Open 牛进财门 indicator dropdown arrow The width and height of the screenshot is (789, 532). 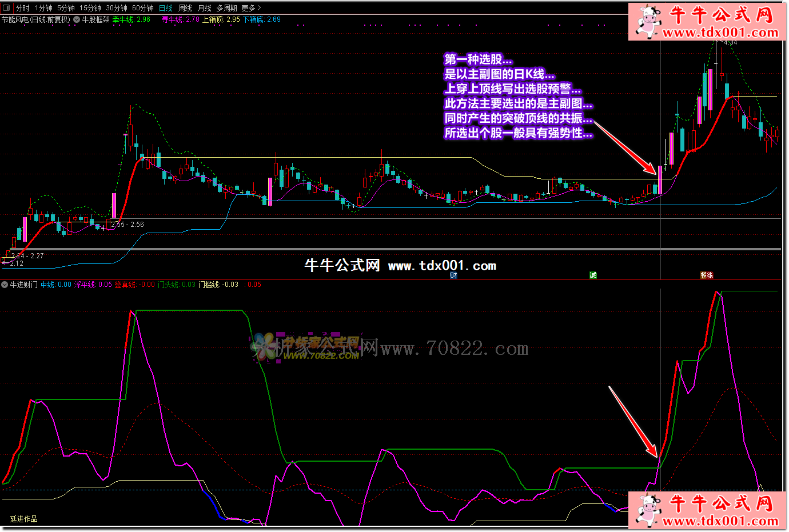5,285
